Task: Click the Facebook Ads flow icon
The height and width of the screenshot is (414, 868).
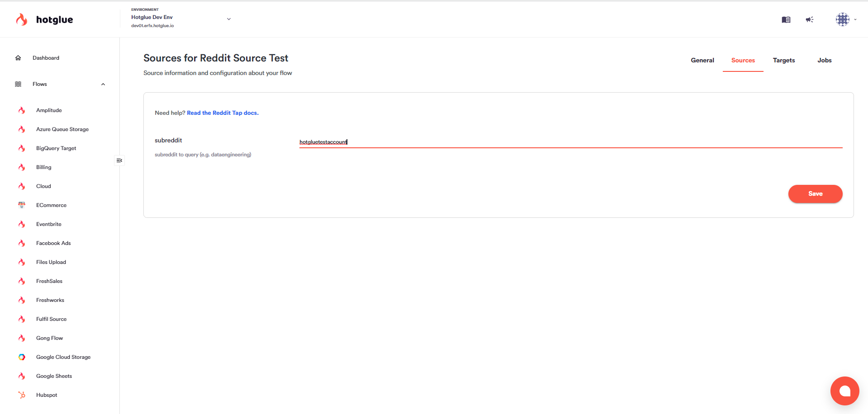Action: [22, 243]
